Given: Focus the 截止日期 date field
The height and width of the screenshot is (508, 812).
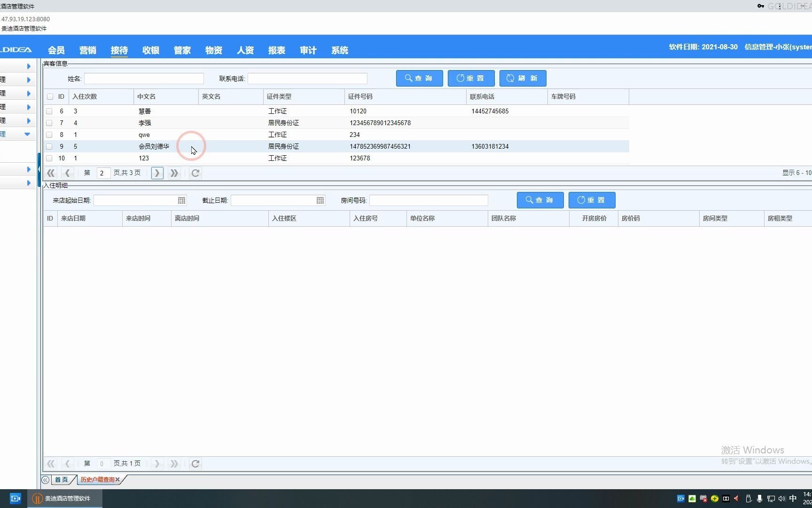Looking at the screenshot, I should [x=273, y=200].
